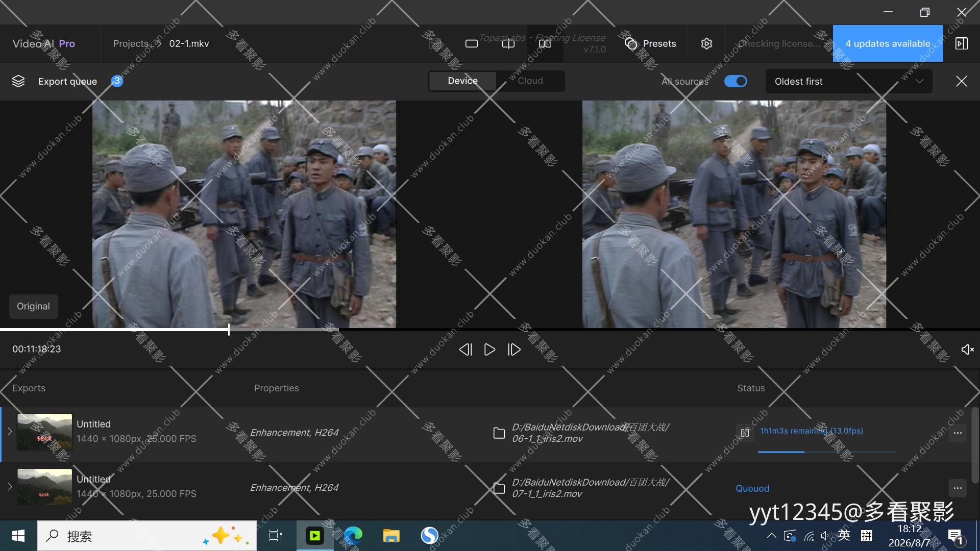Image resolution: width=980 pixels, height=551 pixels.
Task: Click the 1h1m3s remaining status text
Action: pyautogui.click(x=812, y=431)
